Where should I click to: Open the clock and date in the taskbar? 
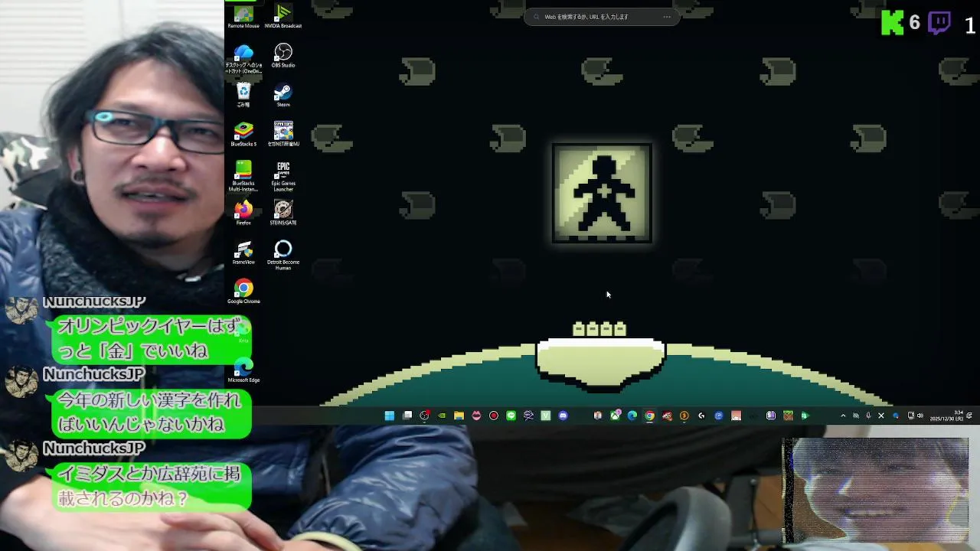pyautogui.click(x=946, y=416)
